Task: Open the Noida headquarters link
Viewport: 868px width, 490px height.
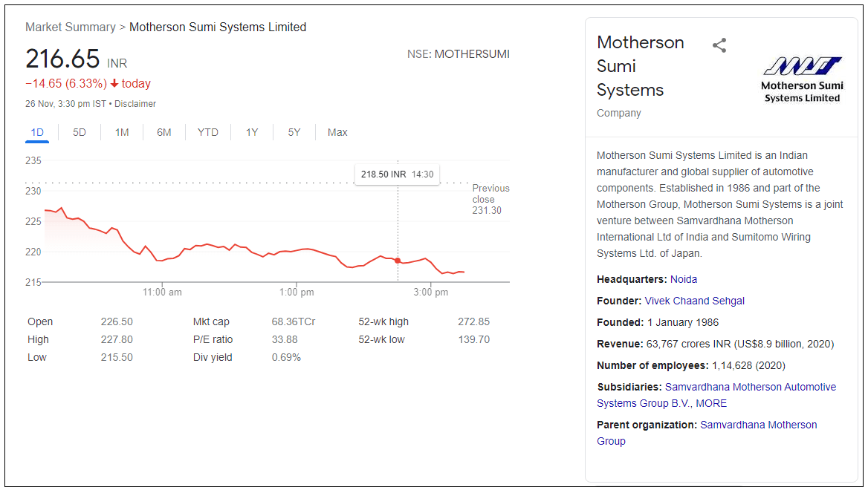Action: (684, 279)
